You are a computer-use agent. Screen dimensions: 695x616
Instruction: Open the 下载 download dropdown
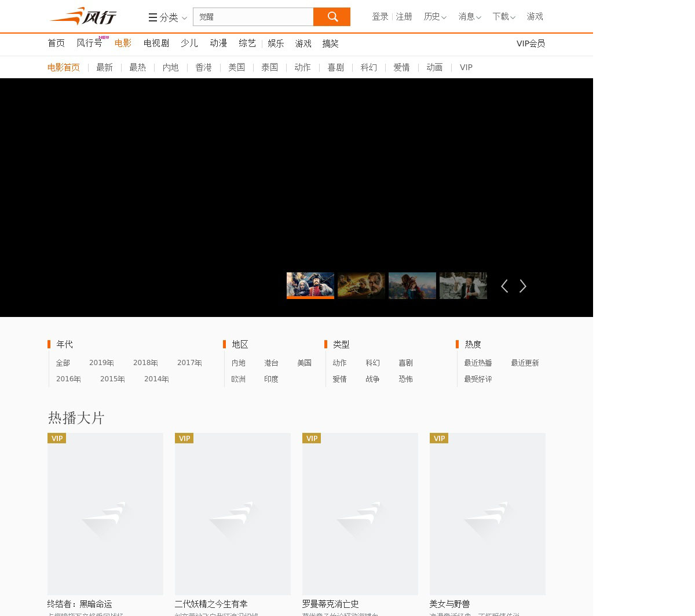pyautogui.click(x=503, y=17)
